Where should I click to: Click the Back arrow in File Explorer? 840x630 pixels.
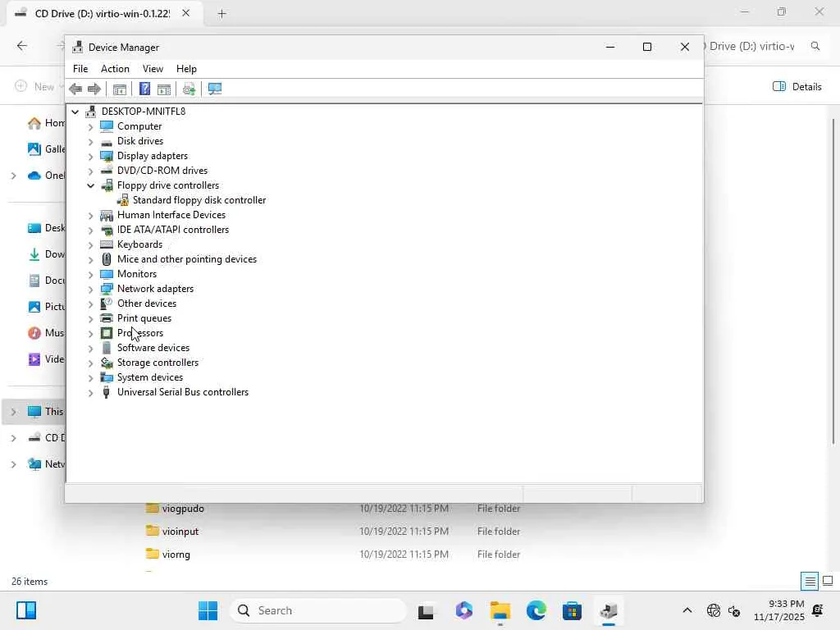[22, 46]
